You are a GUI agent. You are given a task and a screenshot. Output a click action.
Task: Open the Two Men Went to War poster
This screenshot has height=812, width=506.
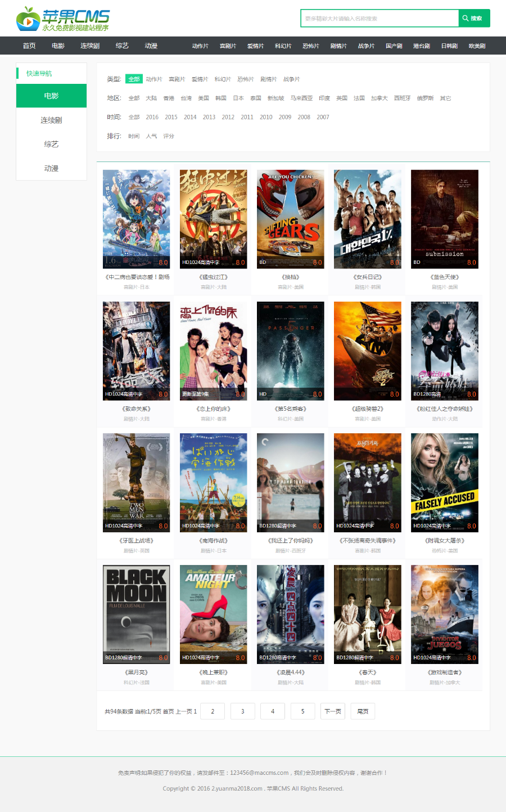[x=136, y=482]
